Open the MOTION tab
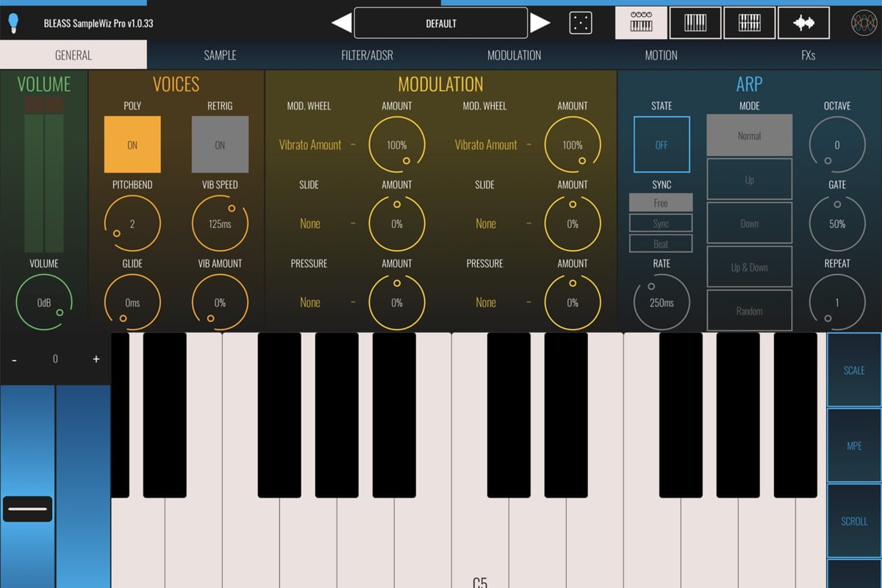 (661, 55)
